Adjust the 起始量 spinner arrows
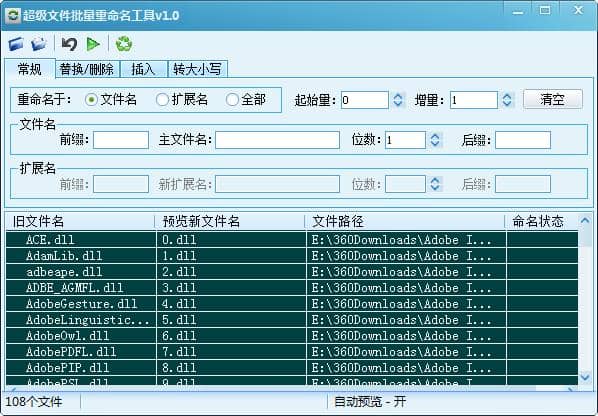Image resolution: width=598 pixels, height=416 pixels. 398,100
